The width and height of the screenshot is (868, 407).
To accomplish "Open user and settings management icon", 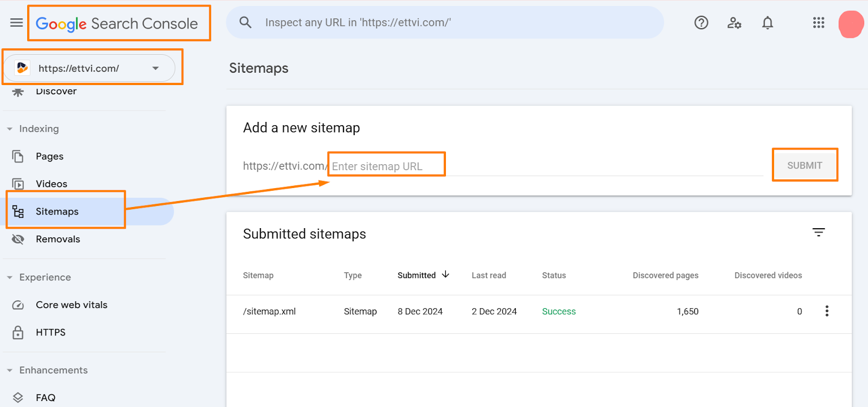I will click(734, 23).
